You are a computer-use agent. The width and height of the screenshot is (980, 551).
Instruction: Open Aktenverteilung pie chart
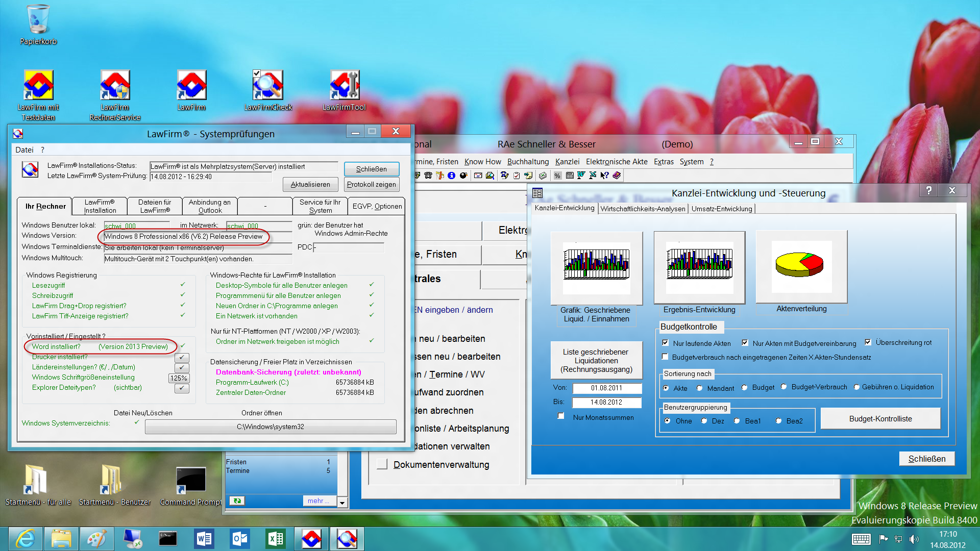(x=801, y=266)
